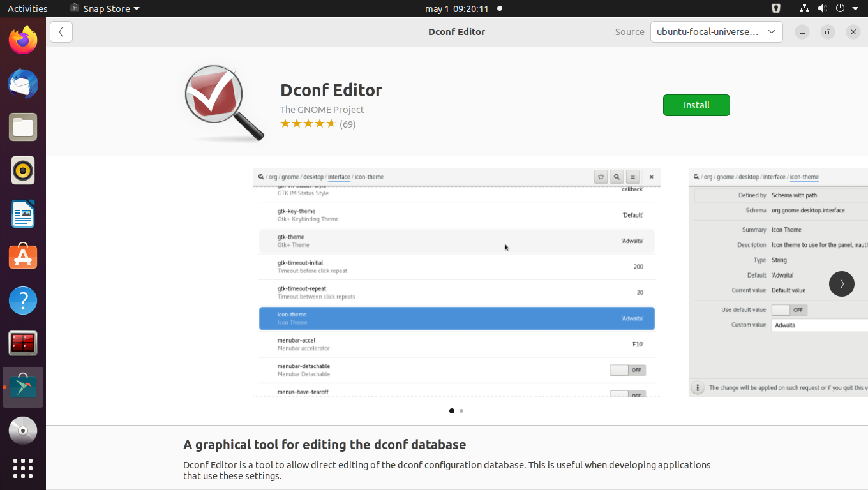Click the notification dot beside the clock
Screen dimensions: 868x490
coord(499,8)
